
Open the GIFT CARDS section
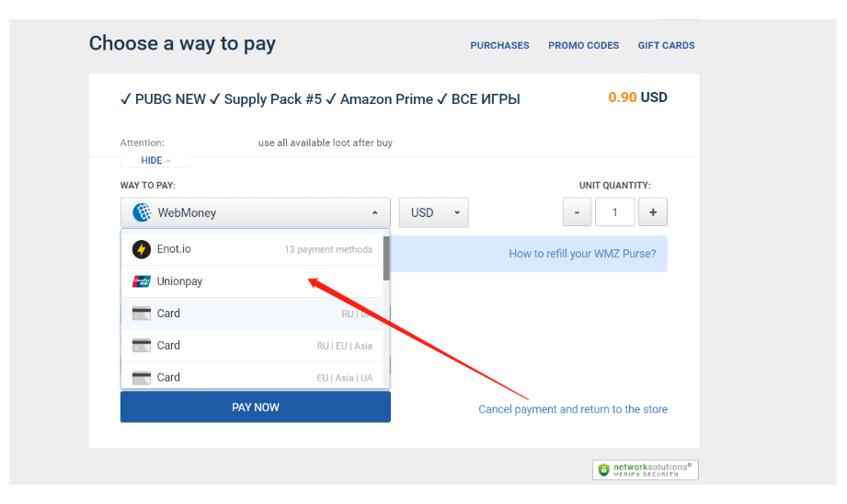click(666, 45)
